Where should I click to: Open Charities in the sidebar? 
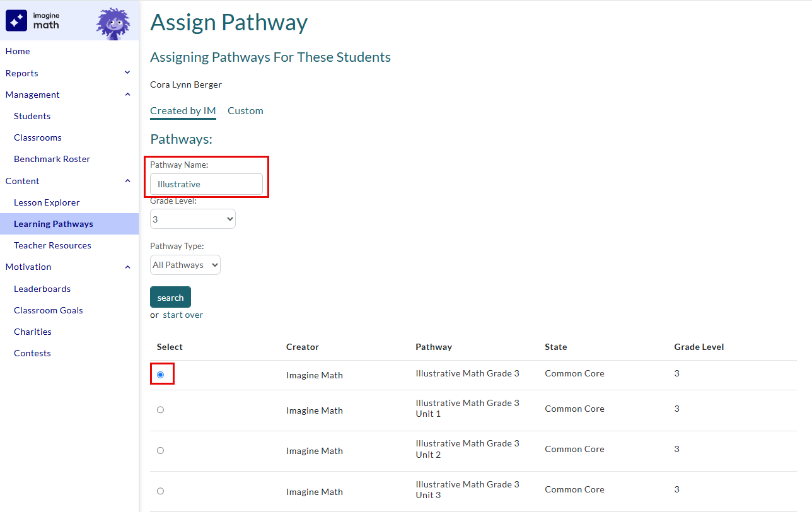pos(33,332)
